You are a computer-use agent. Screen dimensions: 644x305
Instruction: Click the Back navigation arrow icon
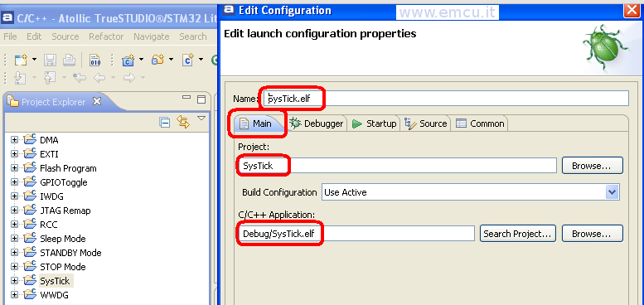(x=99, y=78)
